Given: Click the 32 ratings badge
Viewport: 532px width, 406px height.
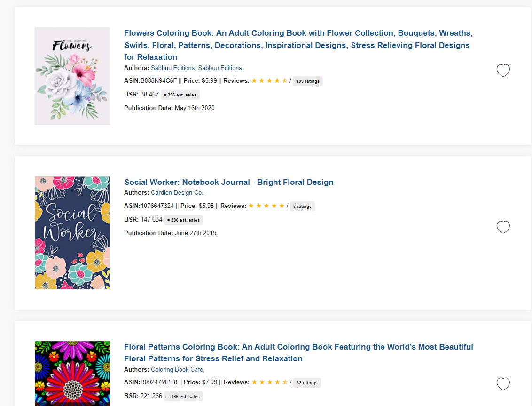Looking at the screenshot, I should (307, 382).
